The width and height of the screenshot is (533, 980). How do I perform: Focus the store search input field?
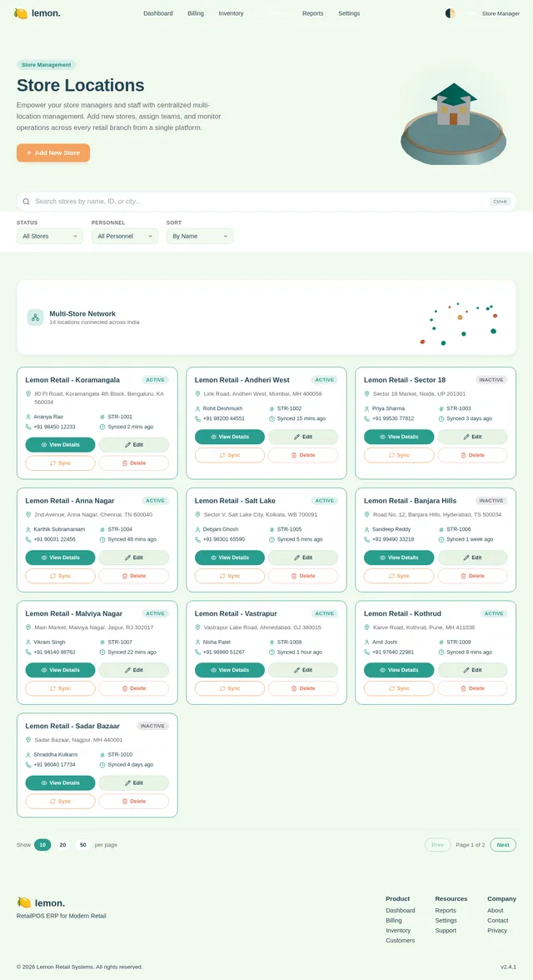click(266, 202)
